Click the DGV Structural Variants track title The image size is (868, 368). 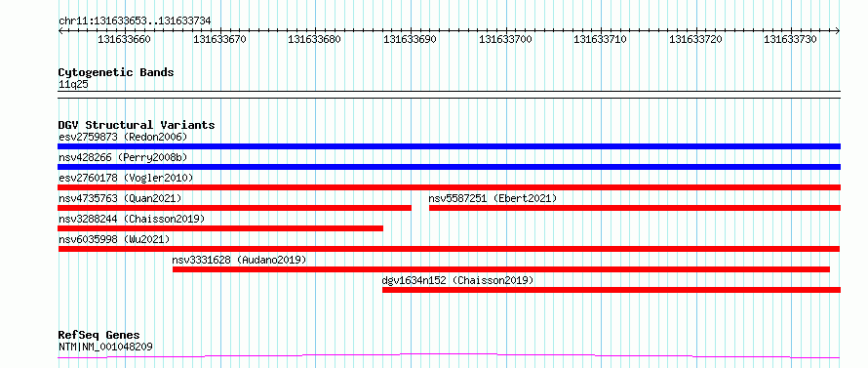pyautogui.click(x=137, y=125)
